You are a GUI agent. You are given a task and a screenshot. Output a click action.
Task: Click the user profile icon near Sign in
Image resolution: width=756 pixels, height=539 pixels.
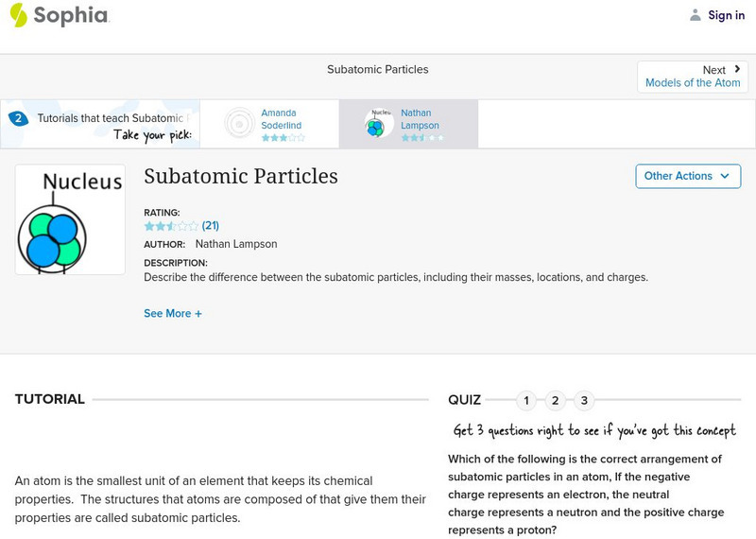(696, 15)
